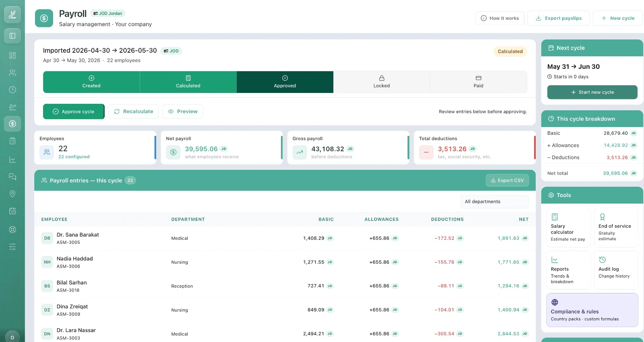
Task: Click the Next cycle calendar icon
Action: point(551,48)
